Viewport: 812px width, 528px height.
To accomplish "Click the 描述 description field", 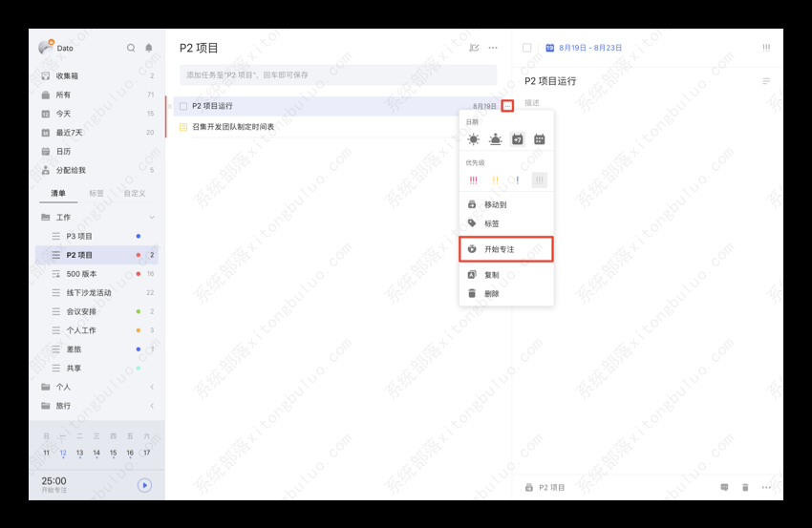I will coord(532,102).
